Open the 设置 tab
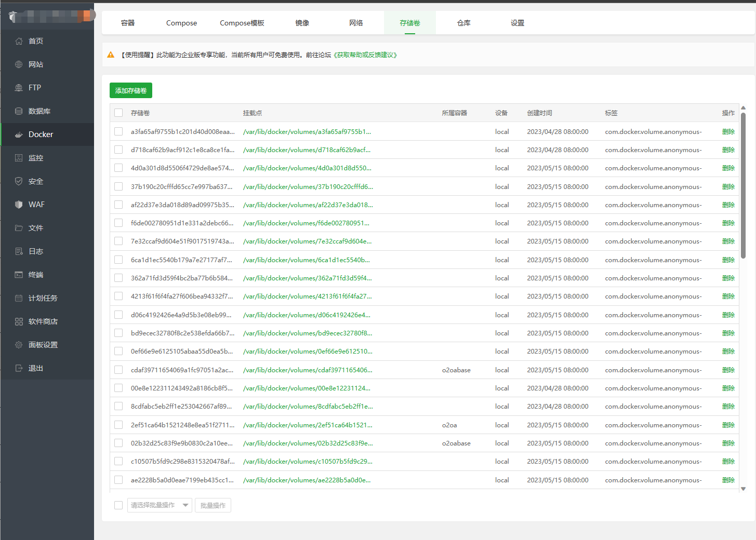 518,23
